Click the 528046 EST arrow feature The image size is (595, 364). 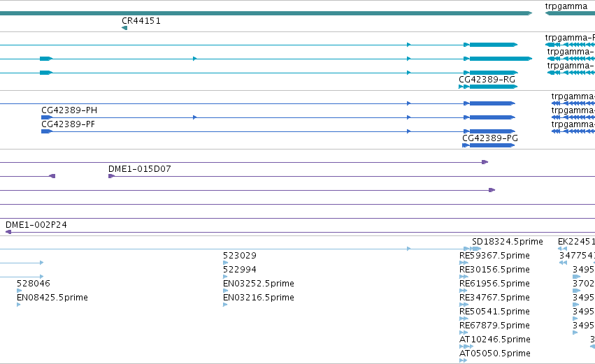[x=19, y=291]
